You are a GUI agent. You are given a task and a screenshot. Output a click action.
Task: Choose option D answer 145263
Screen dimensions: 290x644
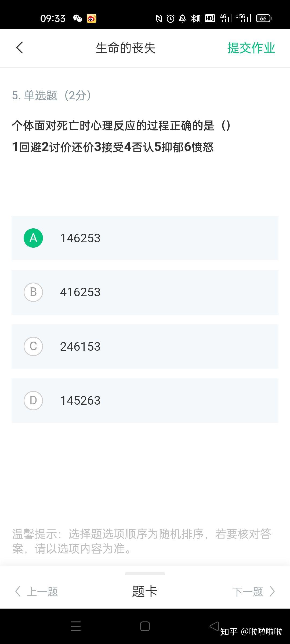click(x=80, y=401)
